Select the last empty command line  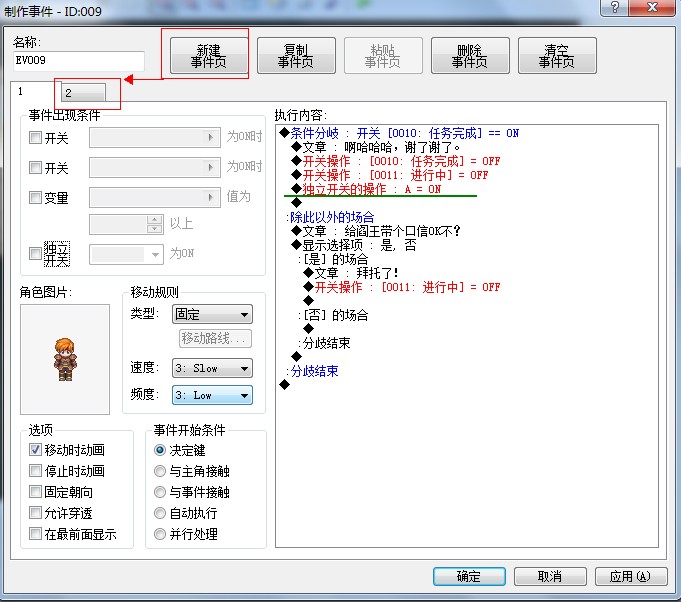pyautogui.click(x=285, y=384)
